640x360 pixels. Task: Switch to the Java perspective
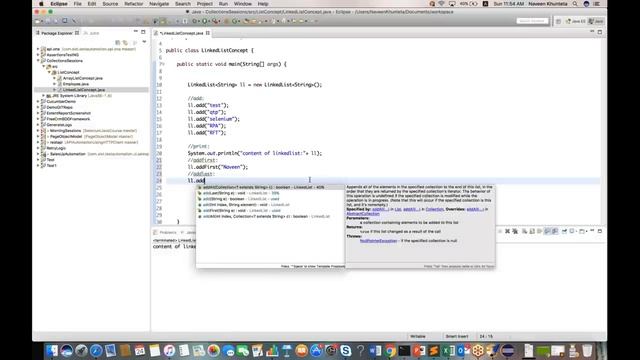coord(596,21)
